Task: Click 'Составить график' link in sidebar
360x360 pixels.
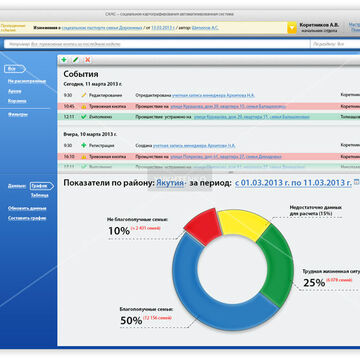Action: tap(27, 218)
